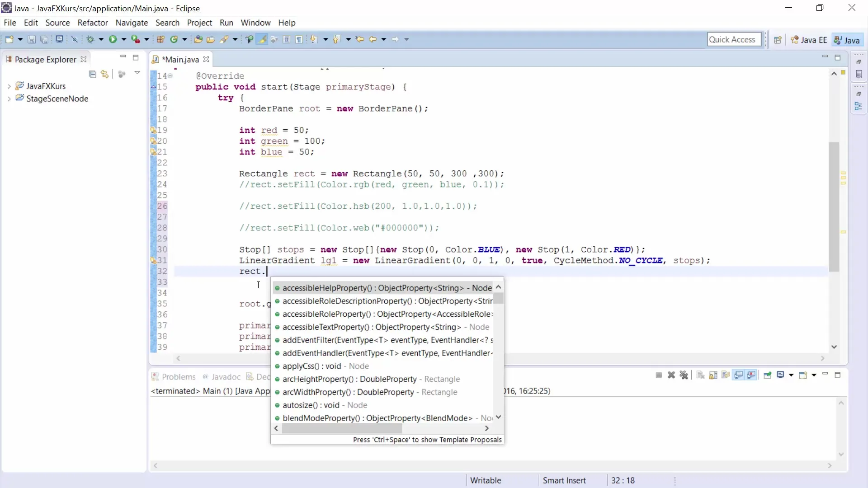Open the Run button dropdown arrow
Viewport: 868px width, 488px height.
(x=123, y=39)
